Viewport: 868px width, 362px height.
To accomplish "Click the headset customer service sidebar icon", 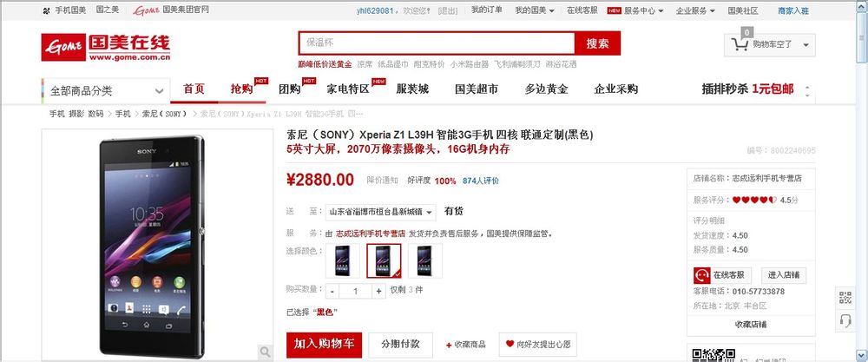I will tap(845, 321).
